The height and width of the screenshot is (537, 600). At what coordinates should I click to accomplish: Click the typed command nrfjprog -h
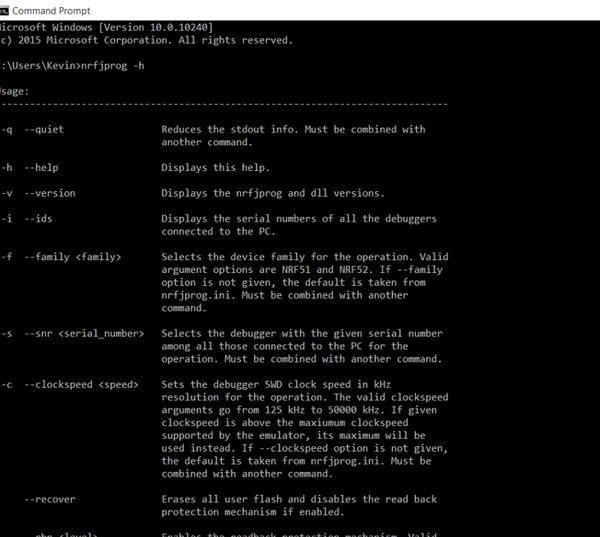pos(112,66)
